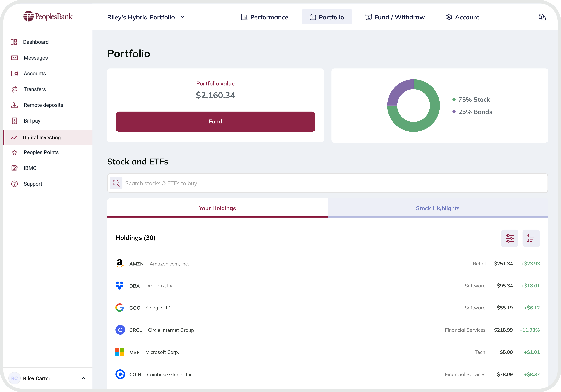Click the DBX ticker text
This screenshot has width=561, height=392.
coord(134,286)
